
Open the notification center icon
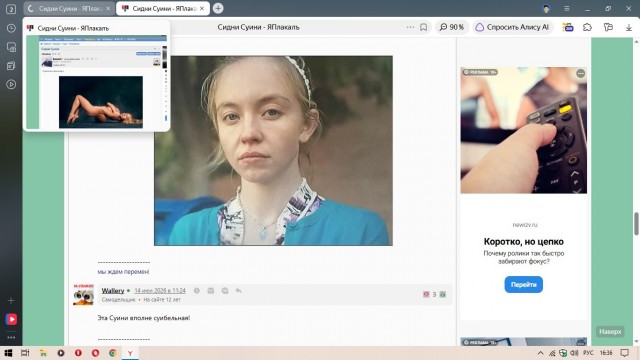[624, 353]
